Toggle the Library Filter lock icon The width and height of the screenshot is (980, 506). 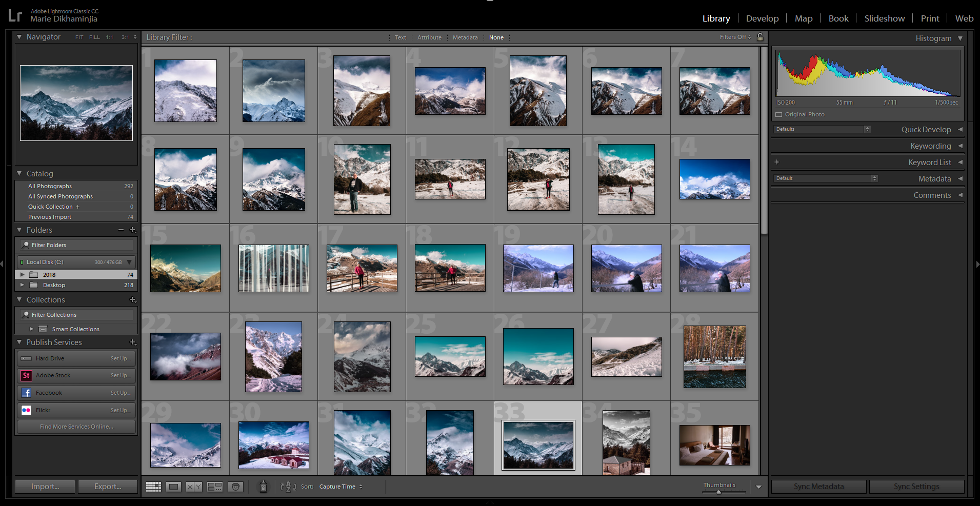760,37
